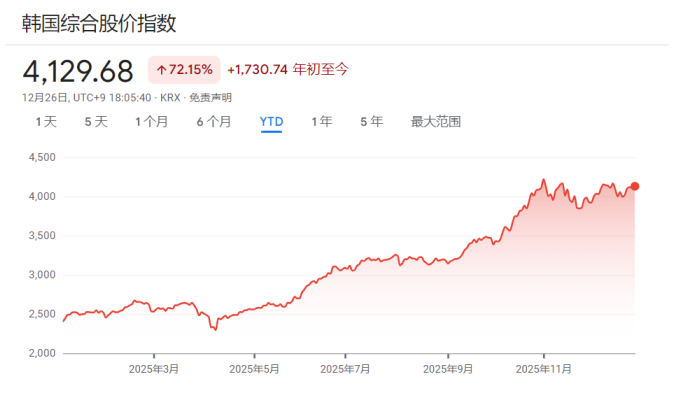Click the 4,500 y-axis label
The image size is (685, 399).
(x=42, y=157)
